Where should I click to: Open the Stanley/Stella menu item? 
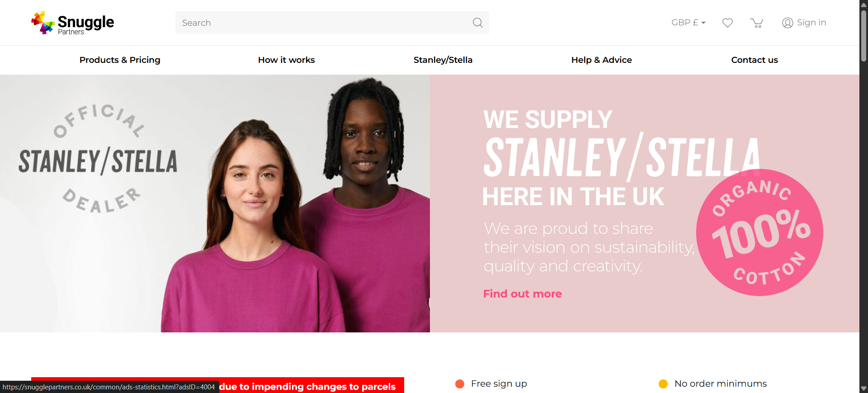pyautogui.click(x=443, y=60)
